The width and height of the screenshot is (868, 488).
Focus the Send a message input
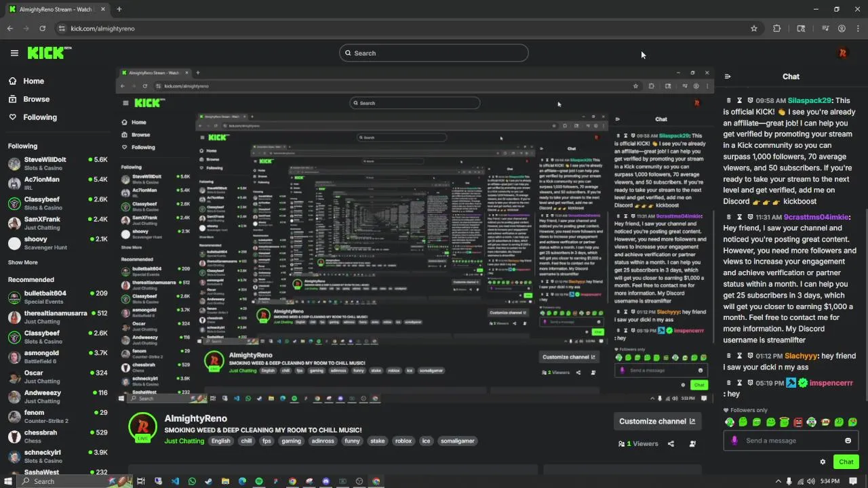coord(790,441)
